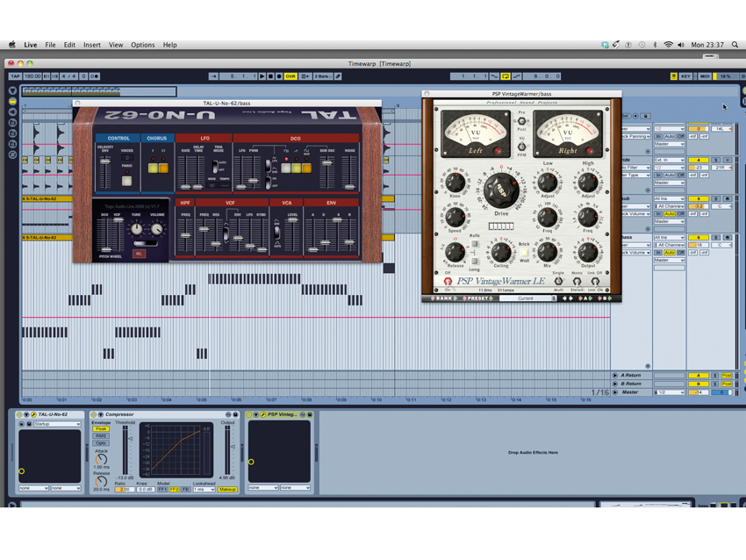The height and width of the screenshot is (560, 746).
Task: Select the Opto envelope mode
Action: 101,443
